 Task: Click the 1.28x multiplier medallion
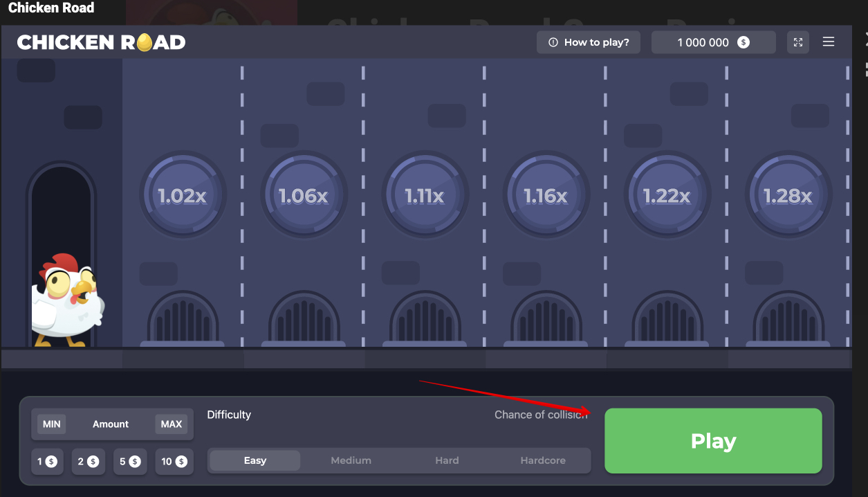coord(788,195)
